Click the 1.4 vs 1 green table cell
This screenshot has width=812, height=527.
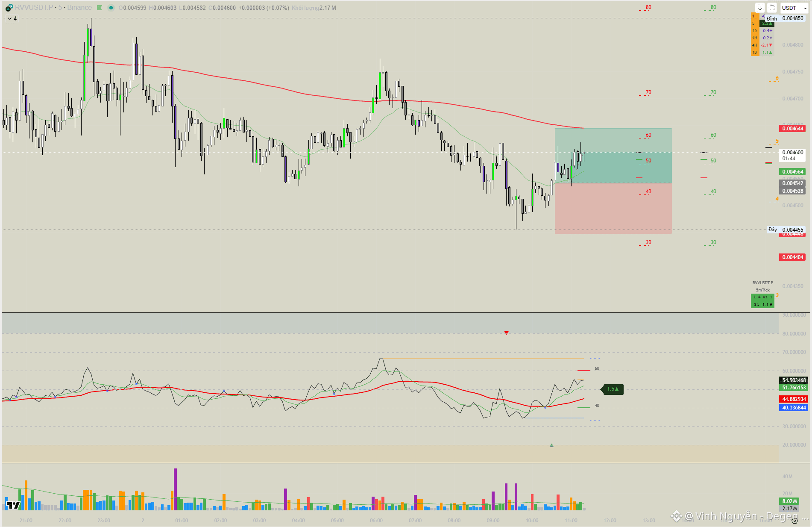[762, 297]
